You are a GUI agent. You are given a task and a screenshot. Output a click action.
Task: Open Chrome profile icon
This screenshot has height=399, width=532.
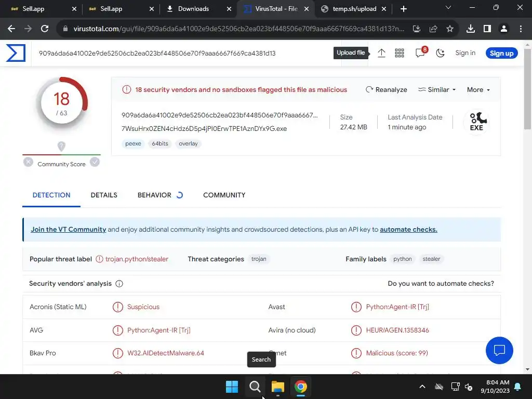504,29
